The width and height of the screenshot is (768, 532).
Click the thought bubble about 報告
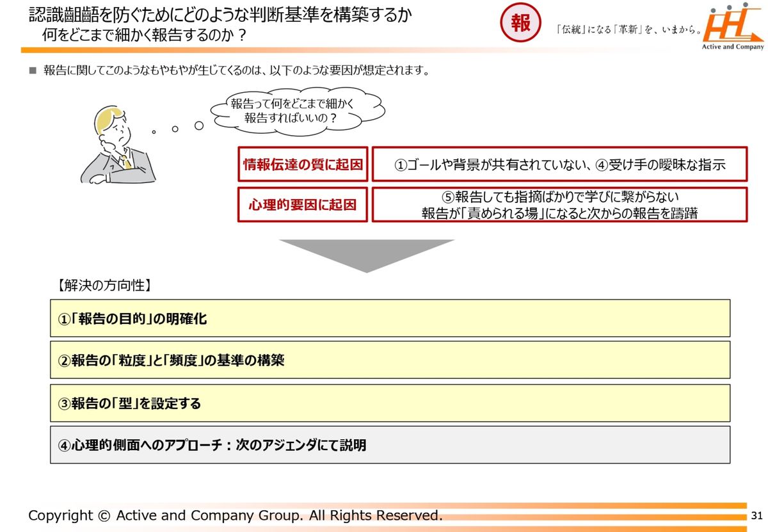click(x=299, y=111)
